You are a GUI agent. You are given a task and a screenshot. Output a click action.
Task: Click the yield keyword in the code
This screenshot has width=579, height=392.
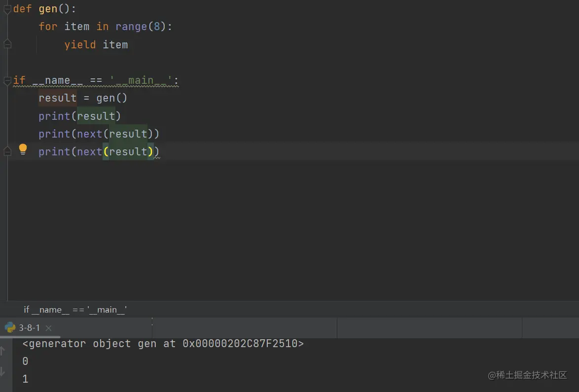[80, 45]
